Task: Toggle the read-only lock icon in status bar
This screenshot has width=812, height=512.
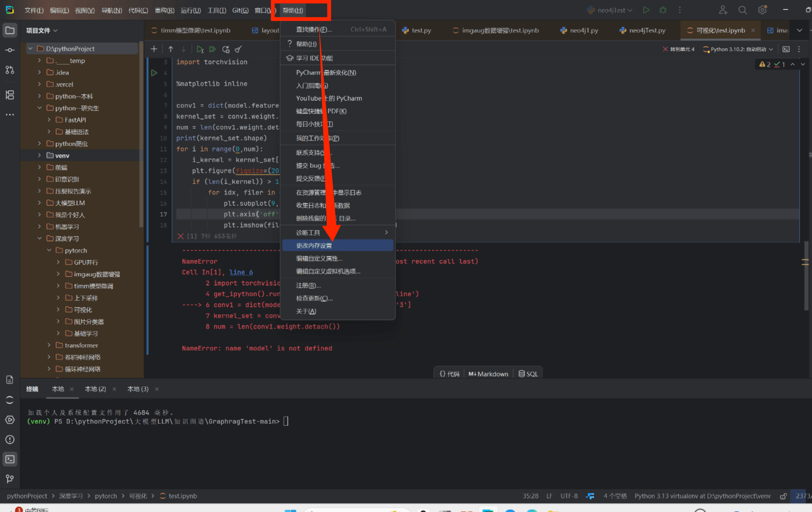Action: click(783, 496)
